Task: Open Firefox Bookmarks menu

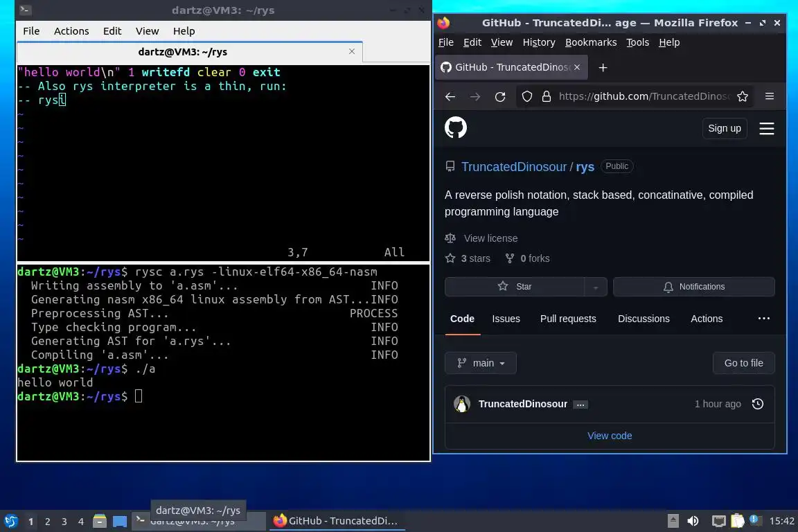Action: (590, 42)
